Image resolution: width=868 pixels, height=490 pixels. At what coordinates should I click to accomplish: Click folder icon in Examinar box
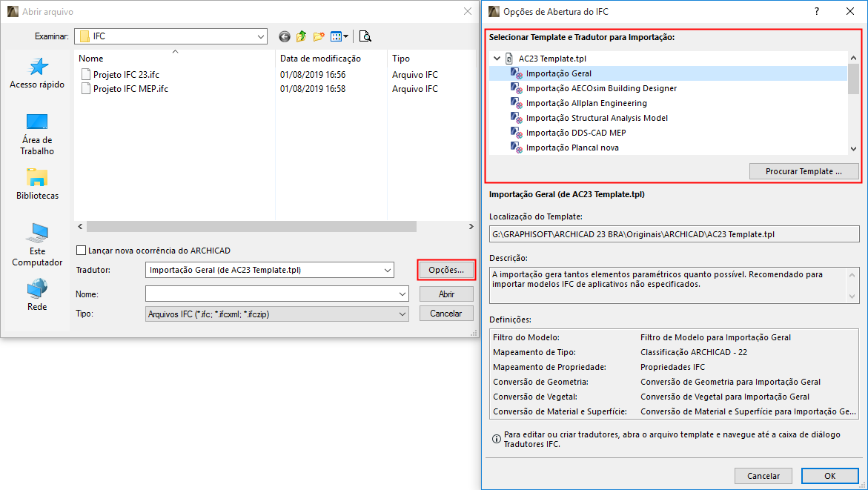(x=85, y=36)
